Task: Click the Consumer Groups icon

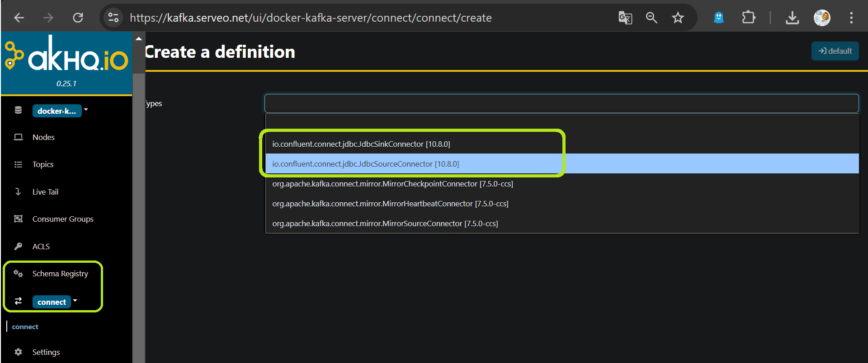Action: click(18, 219)
